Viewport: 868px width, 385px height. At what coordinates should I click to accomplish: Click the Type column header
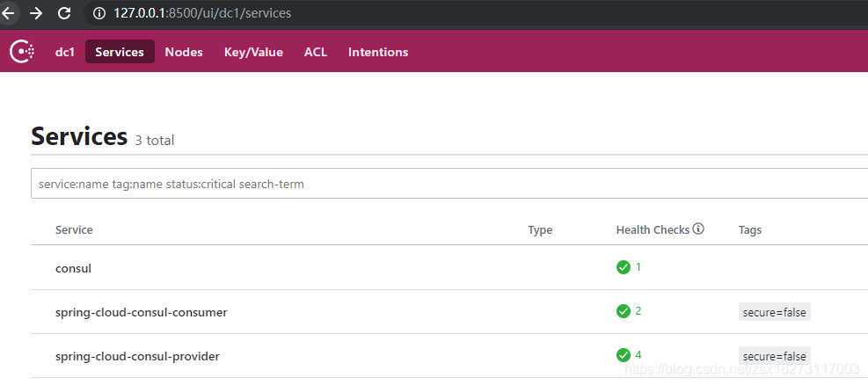540,229
